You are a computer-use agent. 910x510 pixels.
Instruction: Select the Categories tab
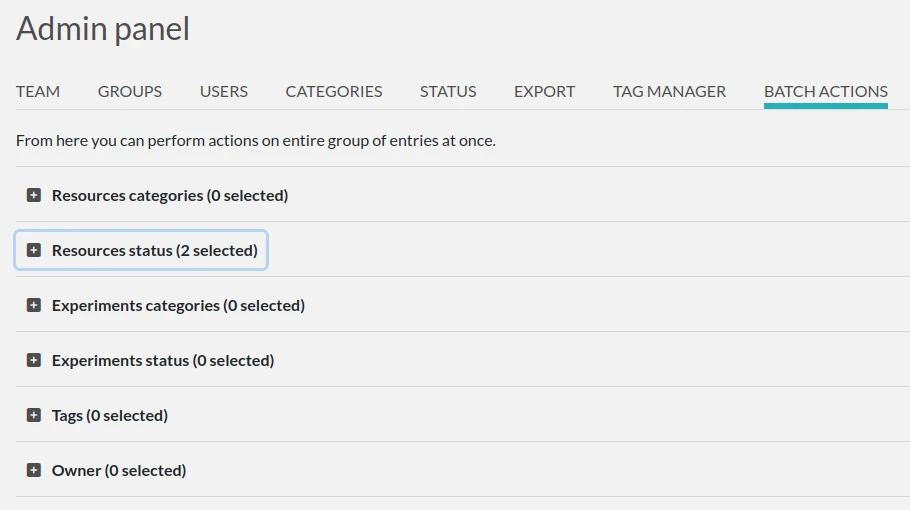334,92
